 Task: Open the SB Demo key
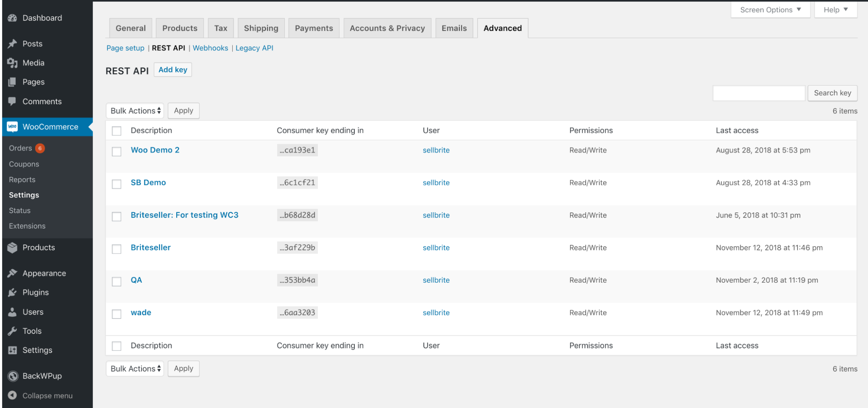click(149, 183)
